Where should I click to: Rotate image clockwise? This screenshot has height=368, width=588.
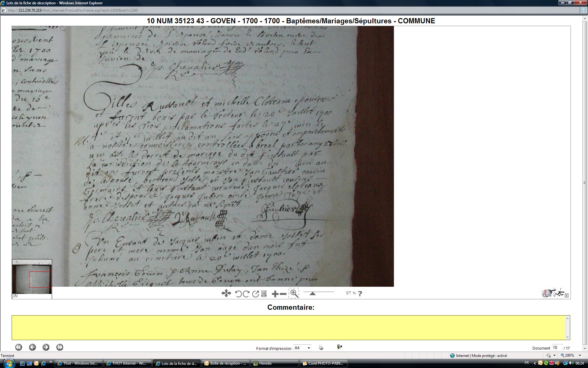point(246,294)
